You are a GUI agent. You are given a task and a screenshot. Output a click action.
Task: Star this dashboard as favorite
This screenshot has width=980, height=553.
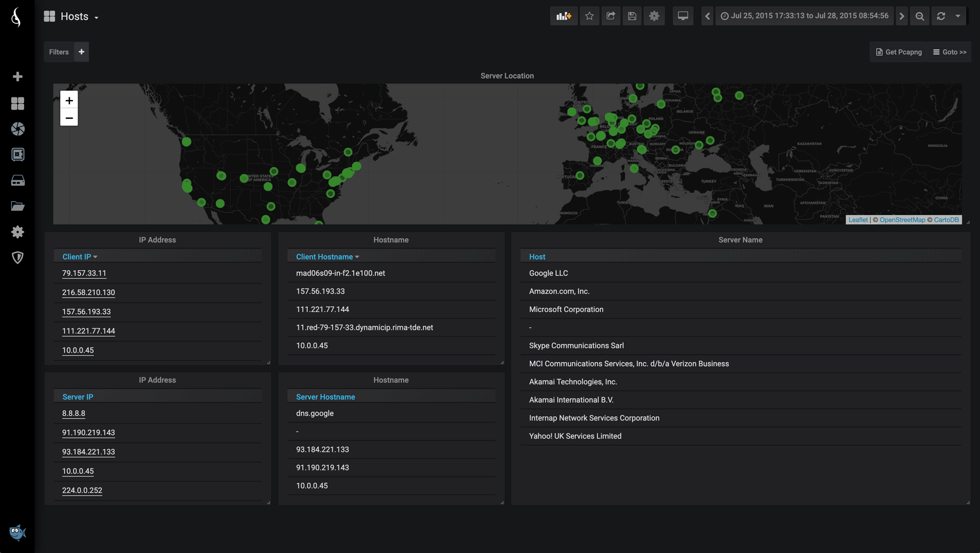coord(590,16)
